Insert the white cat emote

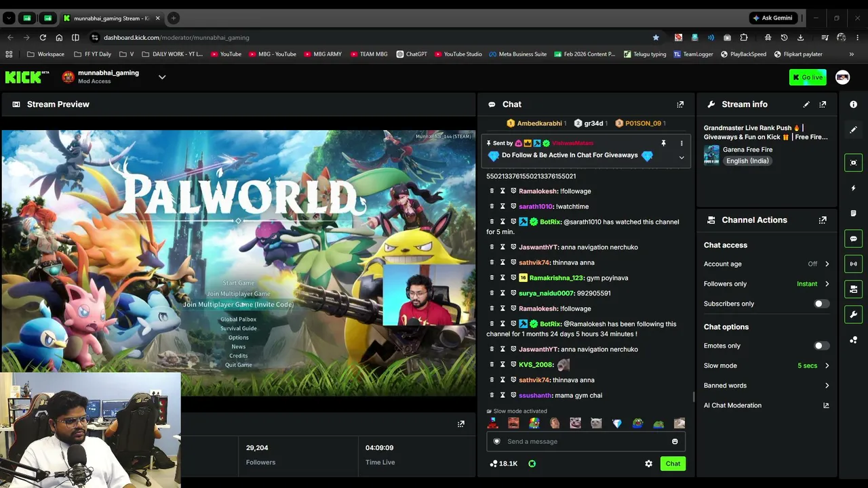(x=596, y=424)
